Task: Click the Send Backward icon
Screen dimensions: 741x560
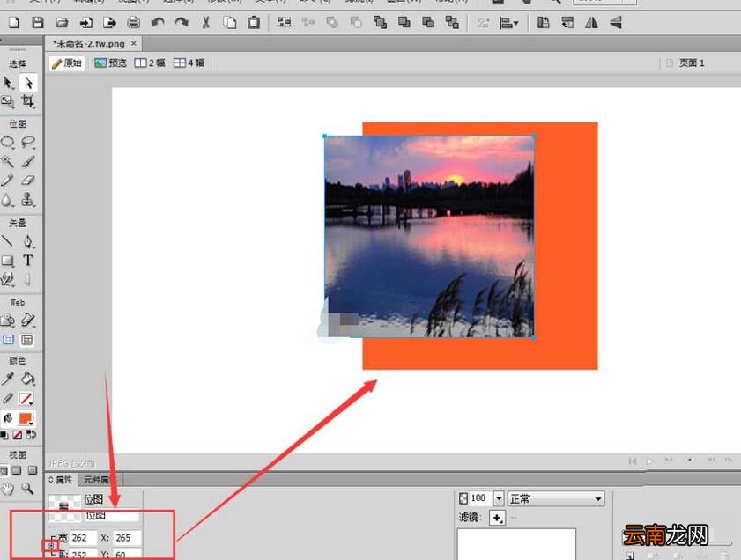Action: [428, 23]
